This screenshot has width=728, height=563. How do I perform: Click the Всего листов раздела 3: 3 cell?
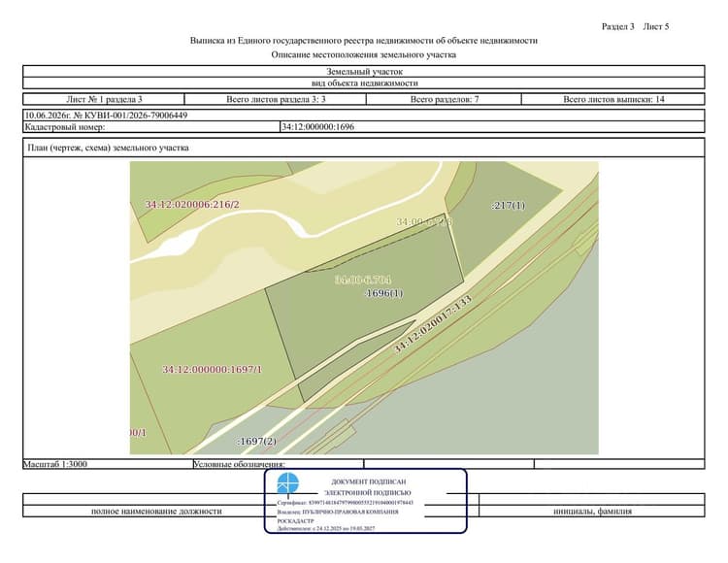click(x=276, y=99)
